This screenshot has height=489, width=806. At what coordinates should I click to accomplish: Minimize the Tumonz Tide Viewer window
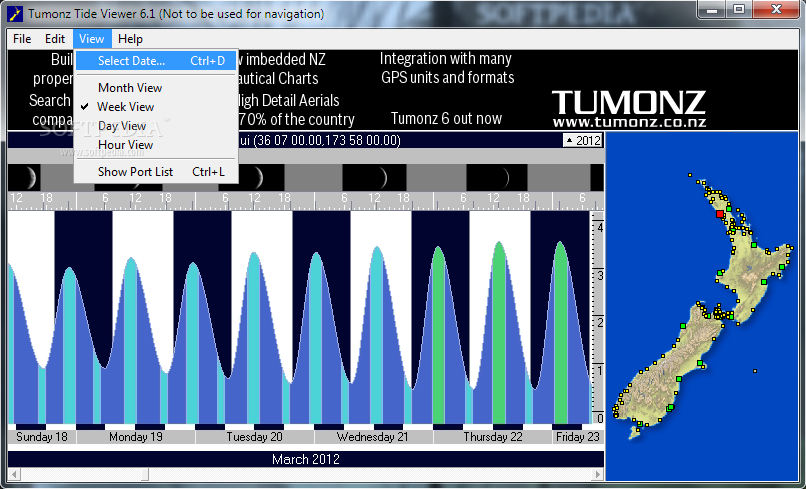point(712,10)
